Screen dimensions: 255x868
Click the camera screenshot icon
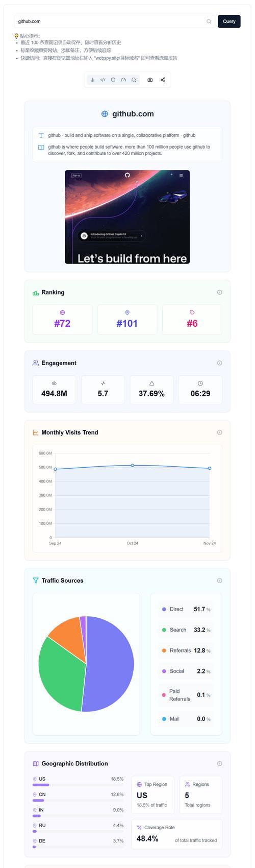tap(150, 80)
